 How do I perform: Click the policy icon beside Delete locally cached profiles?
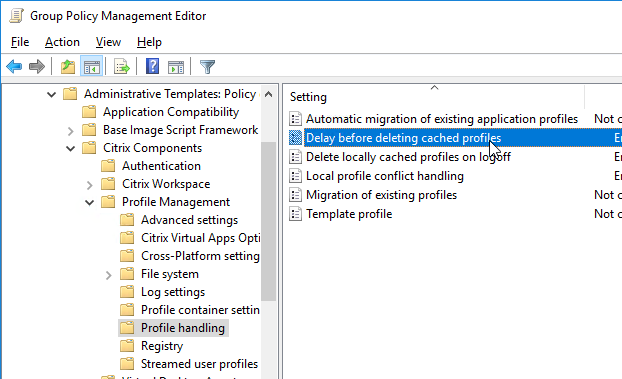tap(295, 157)
